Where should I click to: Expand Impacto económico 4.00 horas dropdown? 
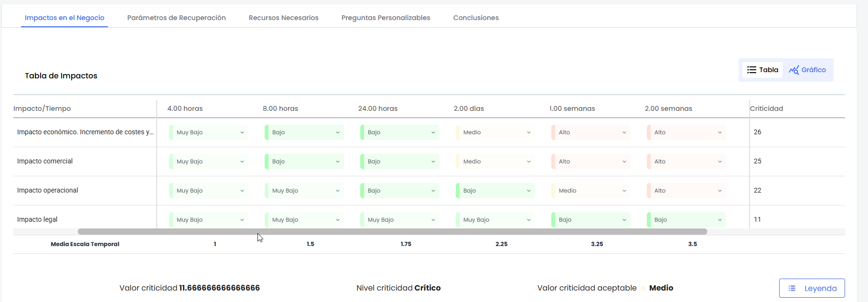pyautogui.click(x=209, y=132)
